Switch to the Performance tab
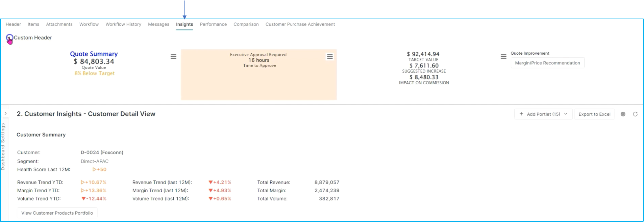Viewport: 644px width, 222px height. tap(213, 24)
